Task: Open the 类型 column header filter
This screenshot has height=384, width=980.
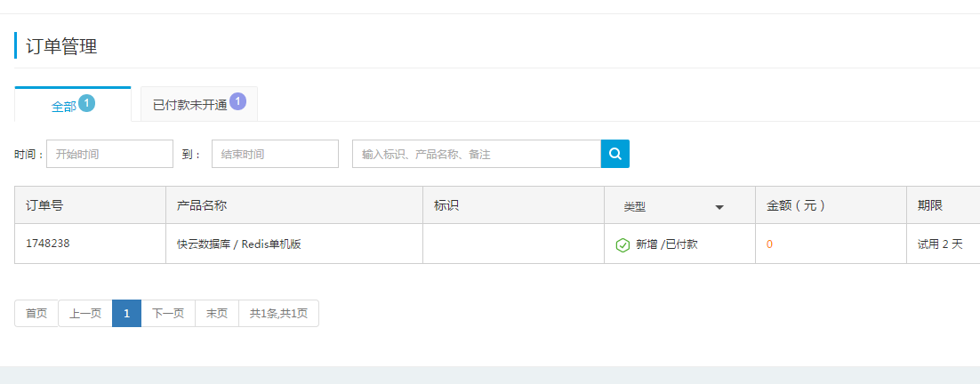Action: pyautogui.click(x=635, y=206)
